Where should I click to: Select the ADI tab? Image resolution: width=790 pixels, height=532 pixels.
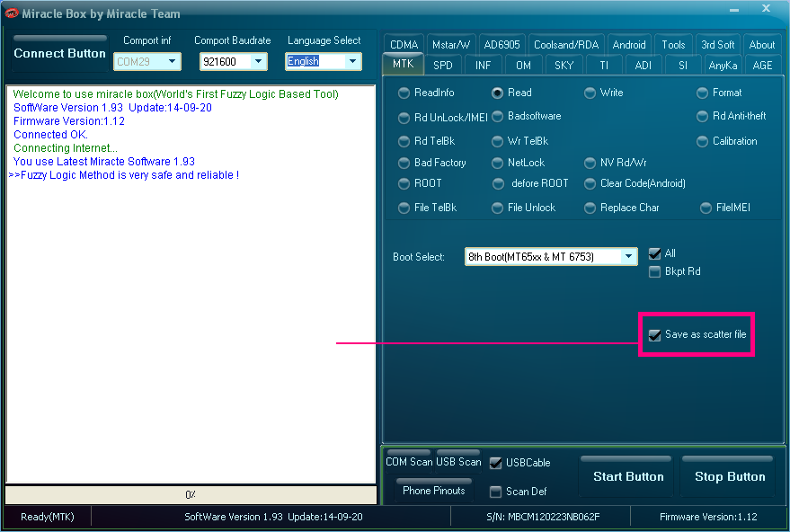(644, 65)
